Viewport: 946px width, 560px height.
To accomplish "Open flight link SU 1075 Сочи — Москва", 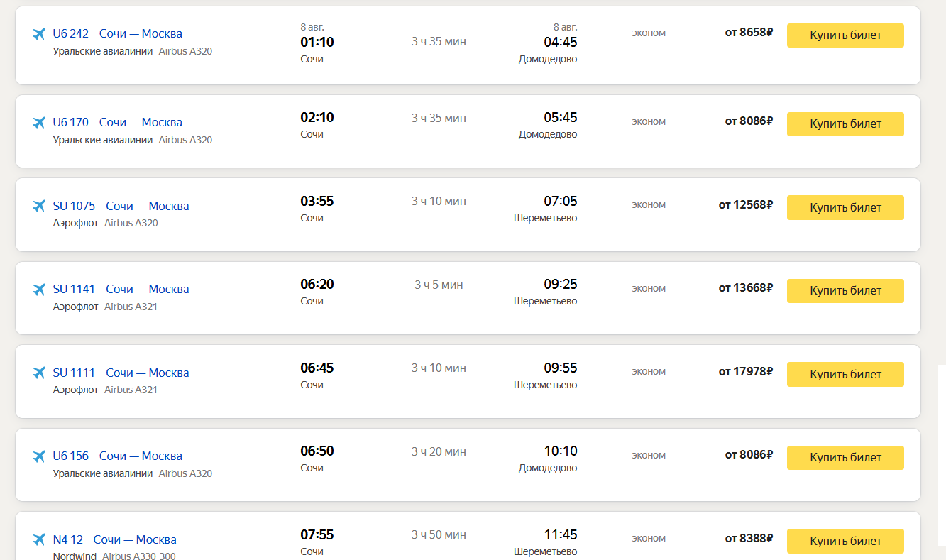I will 121,207.
